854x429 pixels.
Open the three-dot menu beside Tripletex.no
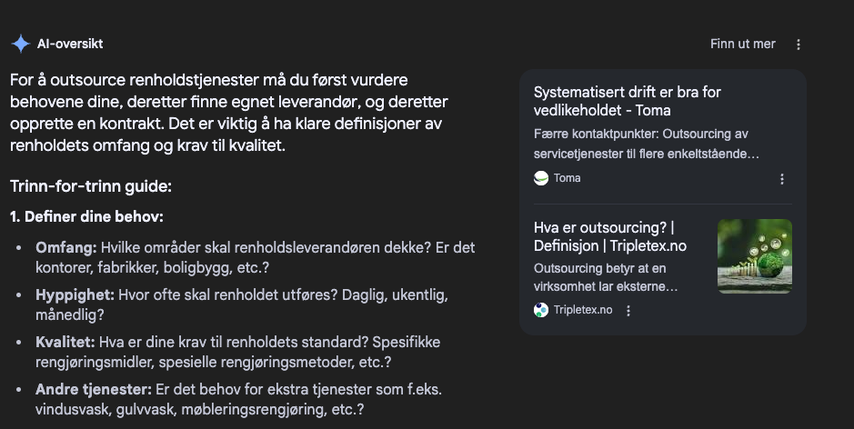coord(628,310)
